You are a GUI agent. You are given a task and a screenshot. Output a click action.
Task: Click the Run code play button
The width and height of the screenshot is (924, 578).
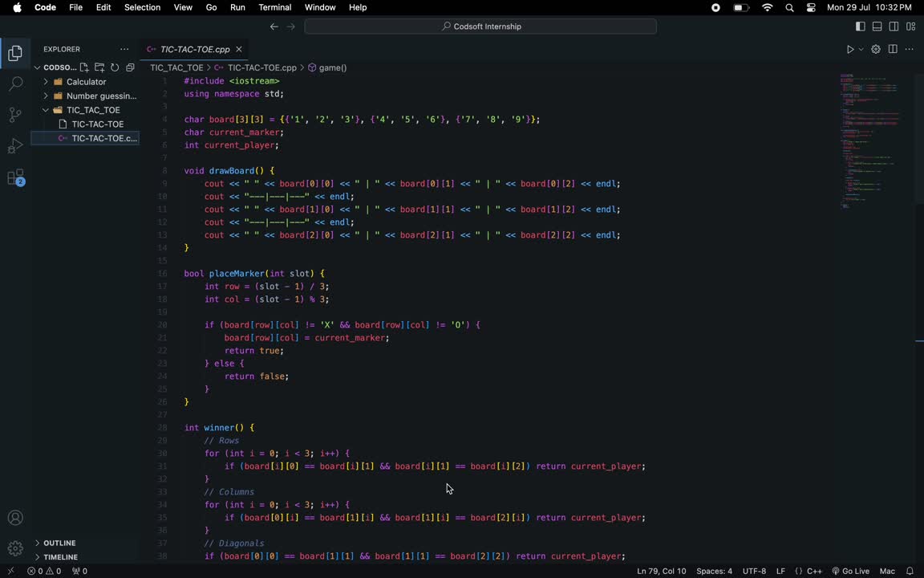[850, 49]
